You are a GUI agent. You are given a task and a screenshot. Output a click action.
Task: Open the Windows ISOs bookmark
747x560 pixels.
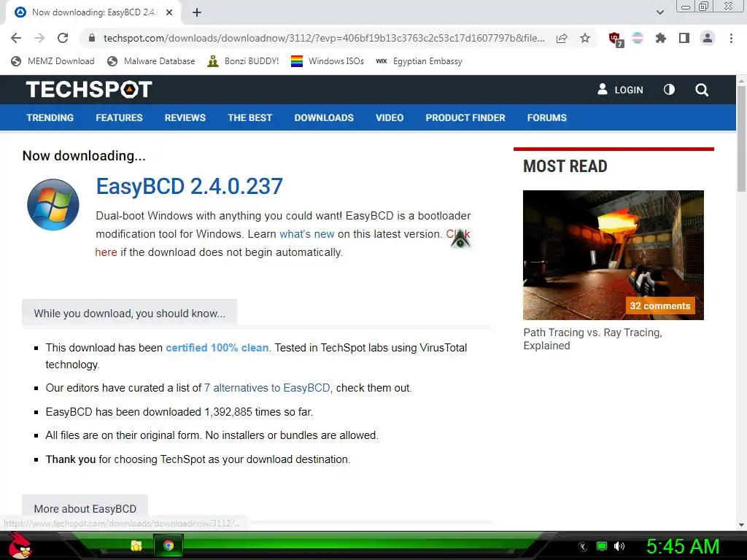point(328,61)
